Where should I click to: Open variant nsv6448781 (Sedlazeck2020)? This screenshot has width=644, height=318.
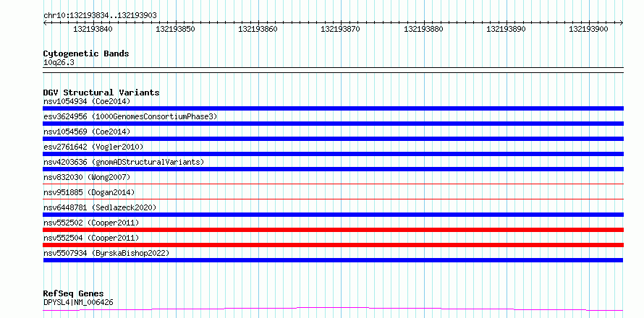(100, 207)
